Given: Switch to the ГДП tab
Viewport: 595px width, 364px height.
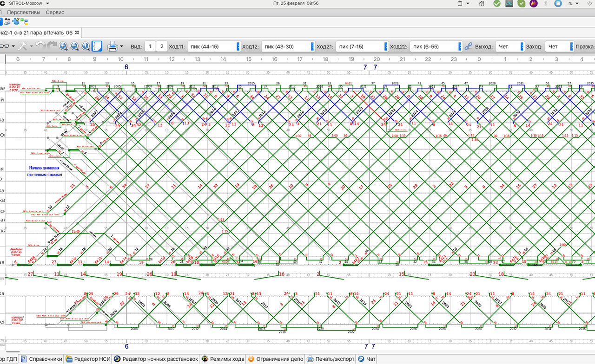Looking at the screenshot, I should [x=10, y=359].
